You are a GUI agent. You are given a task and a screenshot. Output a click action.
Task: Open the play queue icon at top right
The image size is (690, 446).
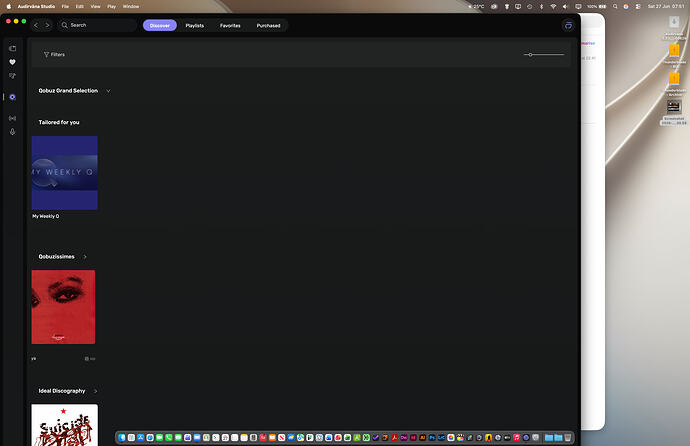(x=568, y=26)
